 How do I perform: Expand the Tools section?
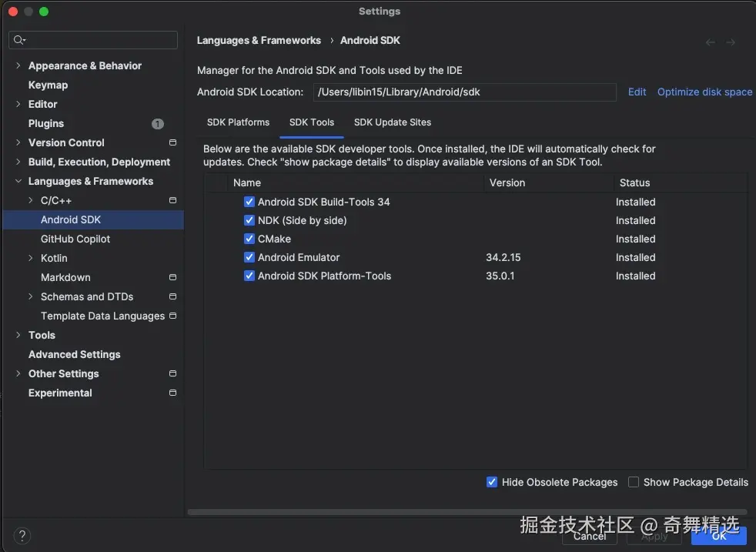click(18, 335)
